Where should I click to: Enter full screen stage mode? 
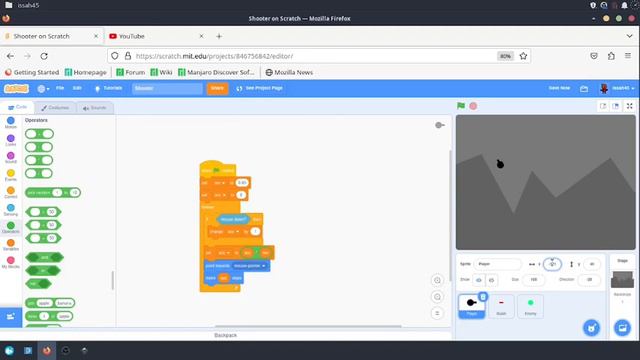click(629, 106)
